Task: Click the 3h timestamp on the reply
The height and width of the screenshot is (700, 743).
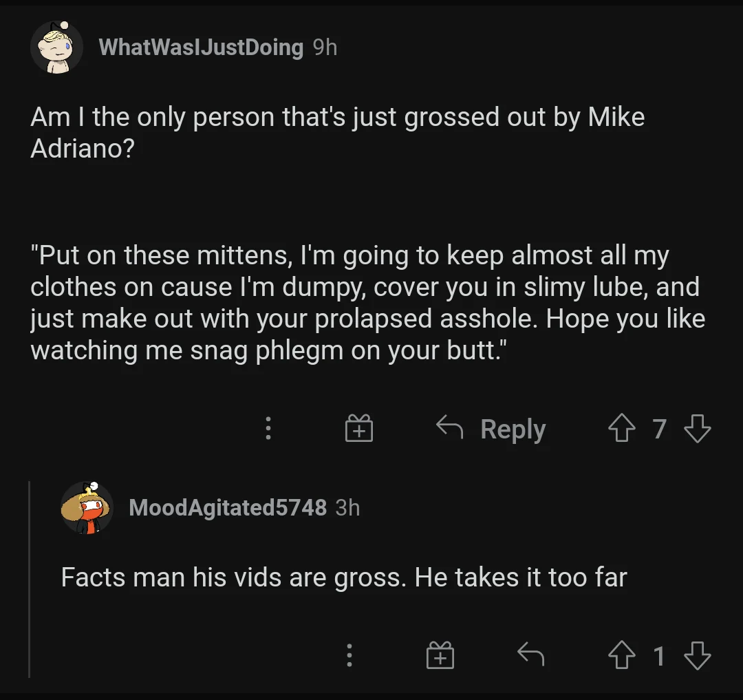Action: (347, 508)
